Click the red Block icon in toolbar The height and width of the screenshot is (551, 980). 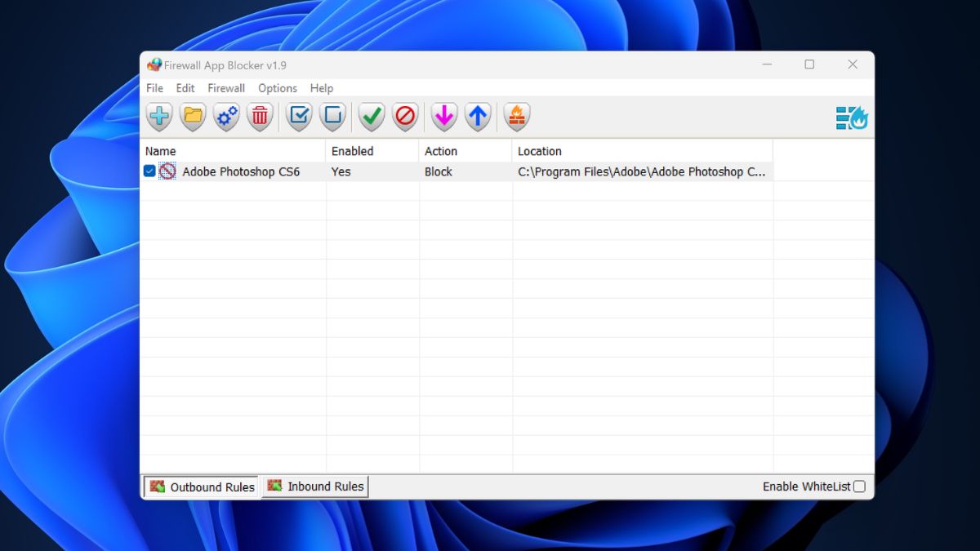click(405, 117)
